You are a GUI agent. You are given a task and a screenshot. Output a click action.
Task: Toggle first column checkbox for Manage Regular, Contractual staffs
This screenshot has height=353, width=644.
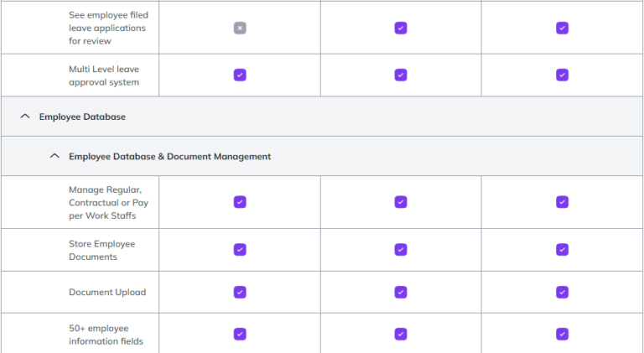[240, 202]
